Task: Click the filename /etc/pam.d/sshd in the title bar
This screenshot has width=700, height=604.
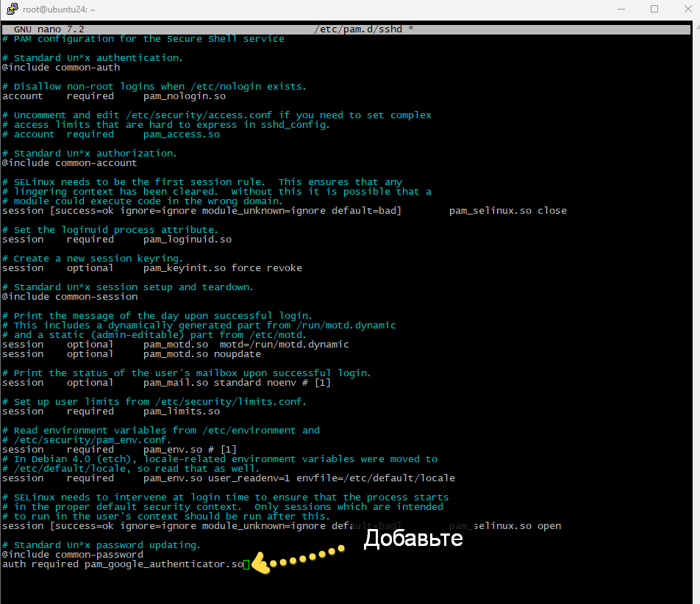Action: click(360, 29)
